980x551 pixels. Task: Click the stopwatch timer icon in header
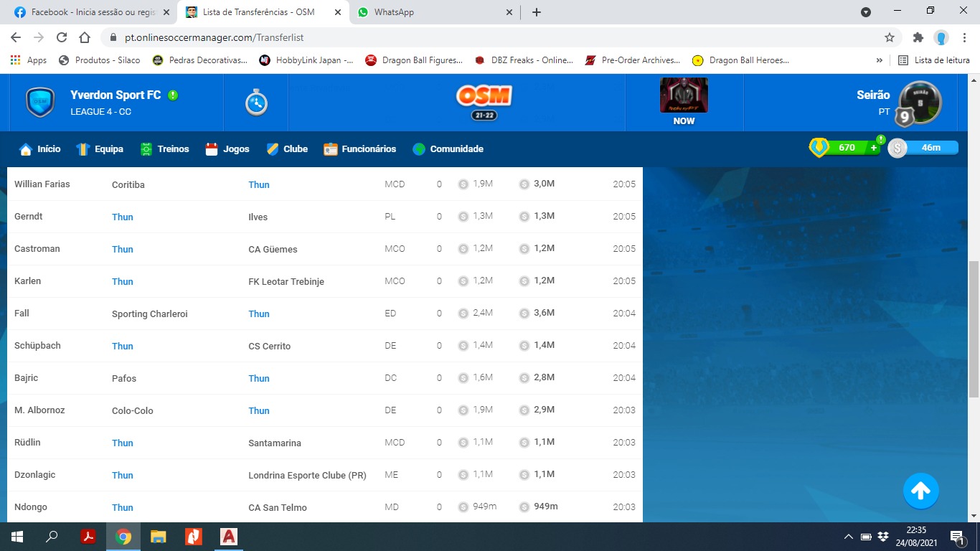256,103
